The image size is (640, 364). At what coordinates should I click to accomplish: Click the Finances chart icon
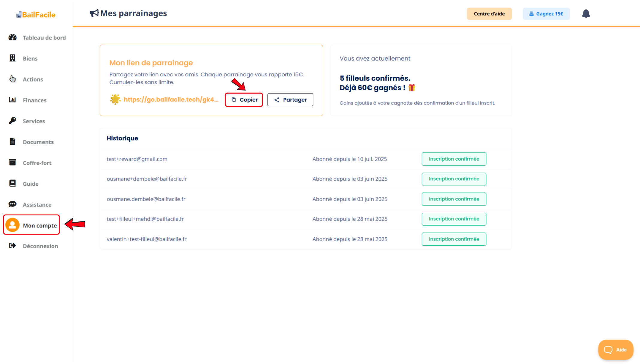pyautogui.click(x=12, y=100)
